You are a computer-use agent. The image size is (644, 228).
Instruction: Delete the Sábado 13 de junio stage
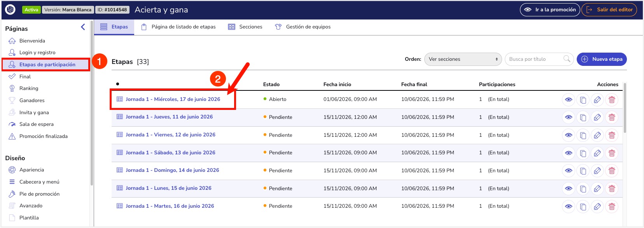coord(612,153)
